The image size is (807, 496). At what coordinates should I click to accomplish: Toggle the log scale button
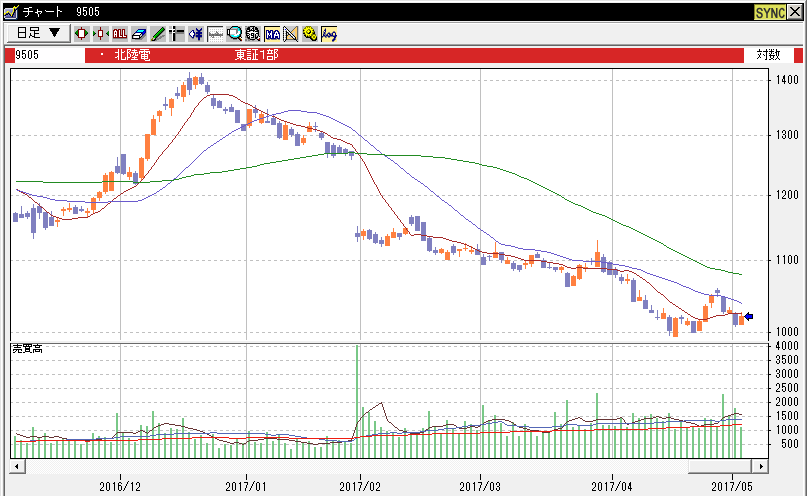[x=329, y=33]
